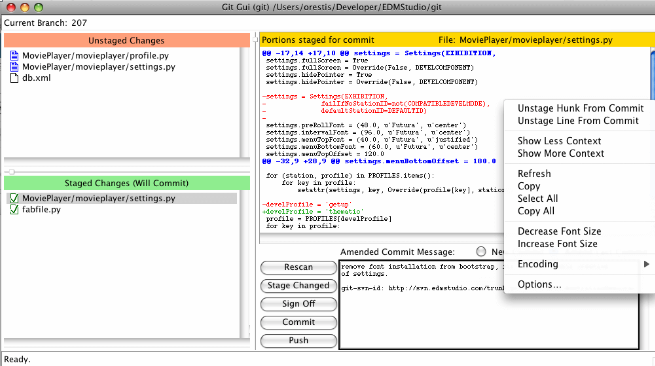Click the Unstaged Changes list scrollbar
655x366 pixels.
pyautogui.click(x=245, y=102)
